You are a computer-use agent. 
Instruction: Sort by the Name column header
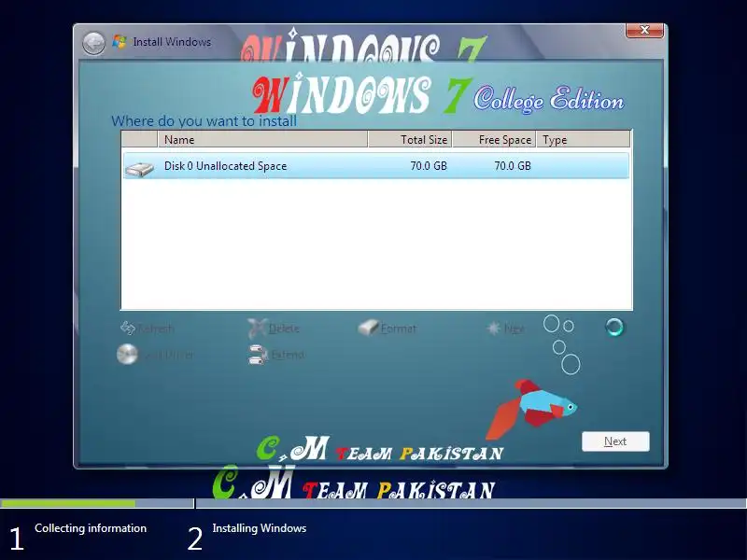pyautogui.click(x=262, y=139)
